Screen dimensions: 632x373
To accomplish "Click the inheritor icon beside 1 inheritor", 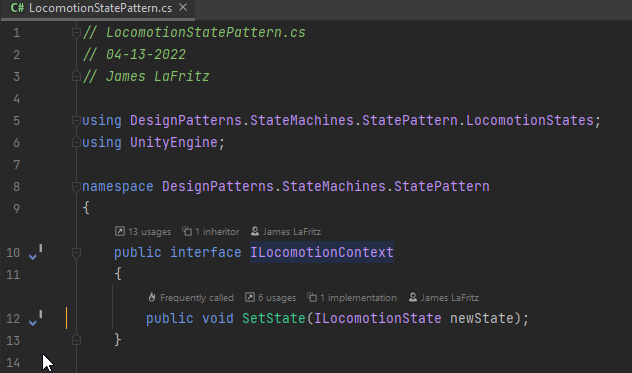I will (x=187, y=231).
